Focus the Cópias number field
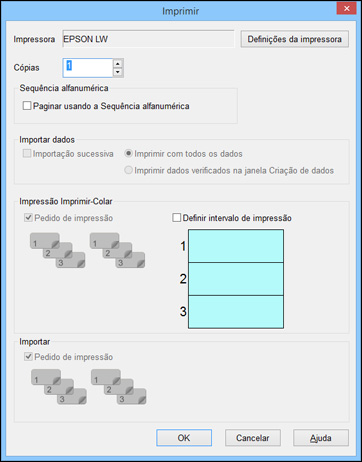This screenshot has width=362, height=462. click(88, 68)
